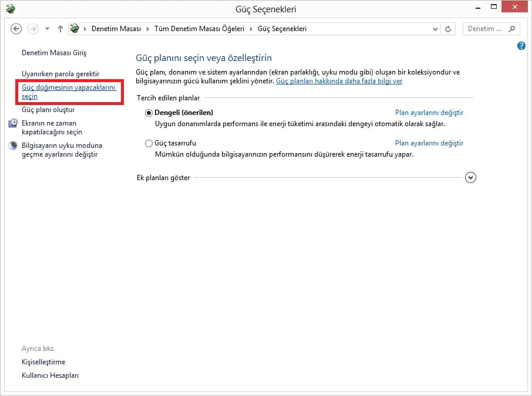The height and width of the screenshot is (396, 532).
Task: Open the recent pages dropdown beside back button
Action: click(46, 28)
